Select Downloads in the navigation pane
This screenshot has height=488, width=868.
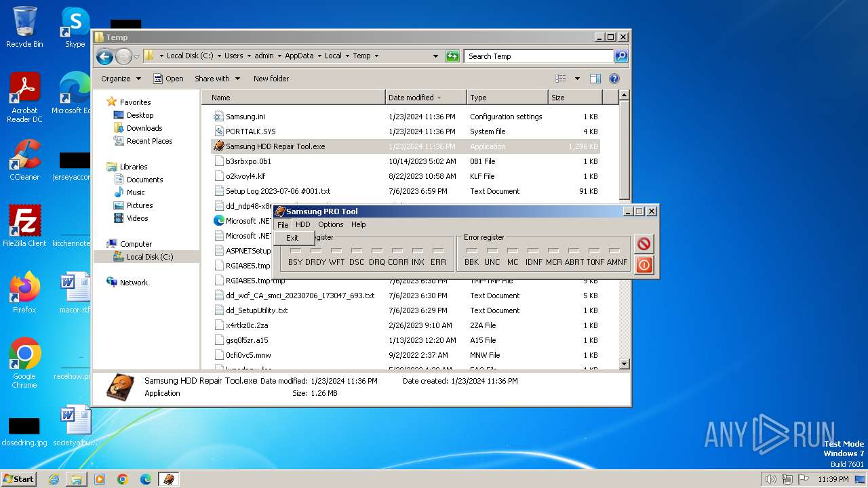coord(144,128)
